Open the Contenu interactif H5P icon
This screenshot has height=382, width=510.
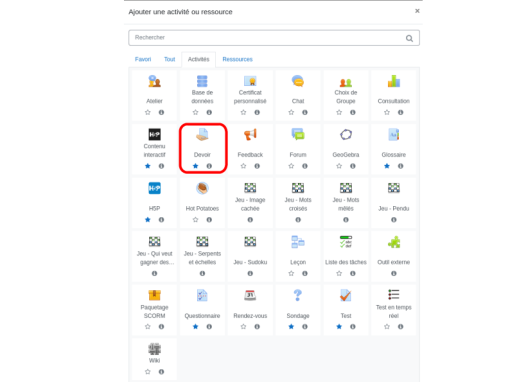click(154, 135)
